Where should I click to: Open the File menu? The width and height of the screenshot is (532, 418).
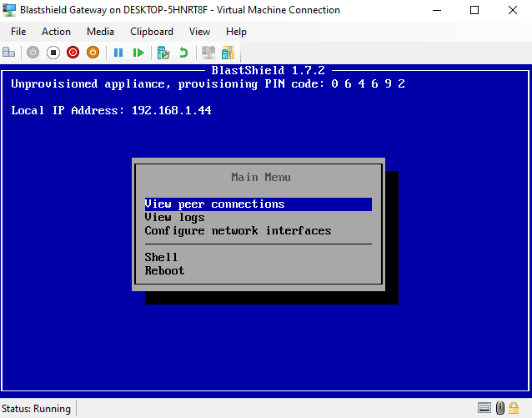pos(18,31)
